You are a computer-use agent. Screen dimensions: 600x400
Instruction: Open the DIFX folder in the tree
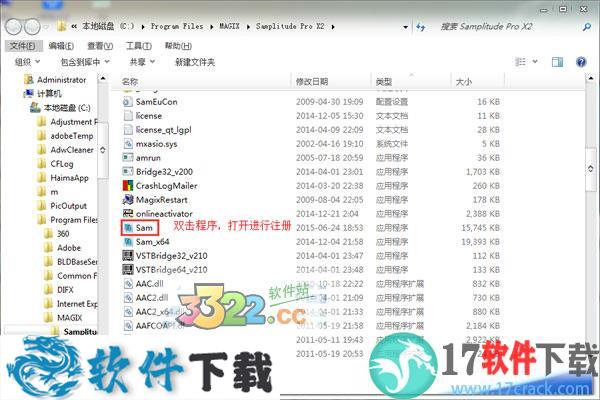point(65,290)
